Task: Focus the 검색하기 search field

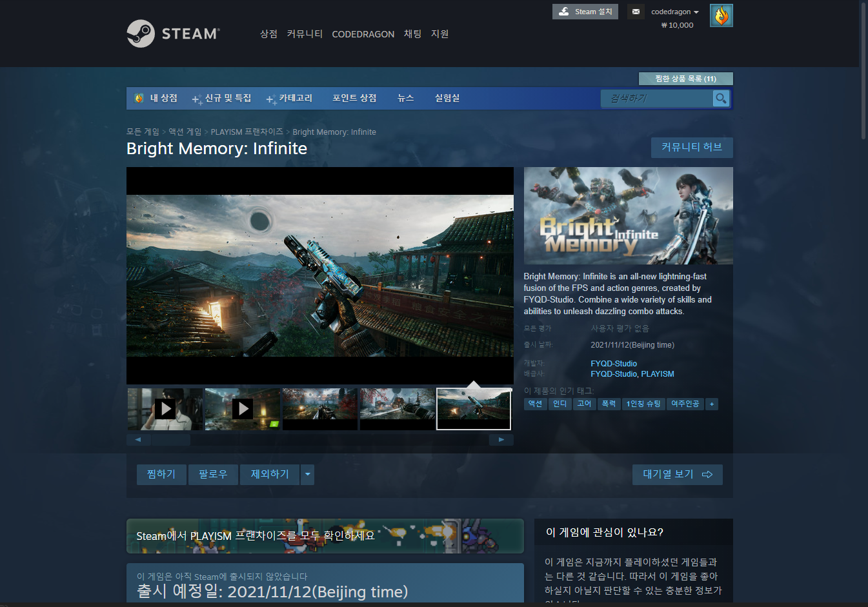Action: (x=657, y=98)
